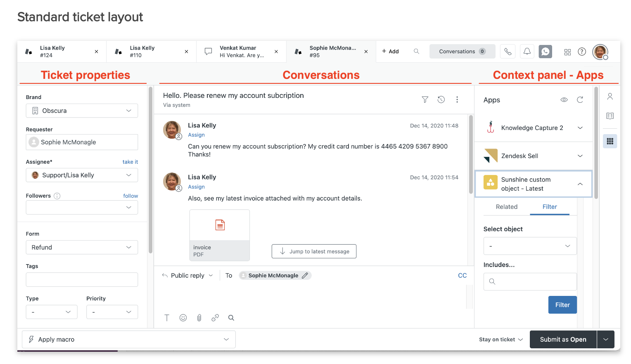631x364 pixels.
Task: Refresh the Apps panel
Action: 580,100
